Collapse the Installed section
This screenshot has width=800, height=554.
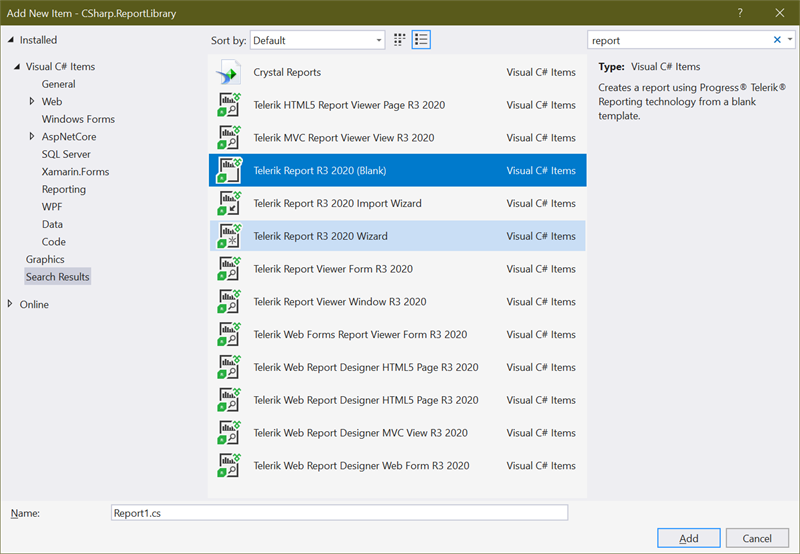click(x=10, y=40)
